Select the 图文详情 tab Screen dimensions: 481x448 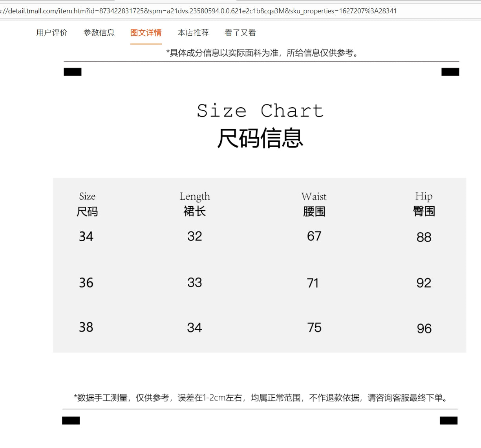coord(146,33)
